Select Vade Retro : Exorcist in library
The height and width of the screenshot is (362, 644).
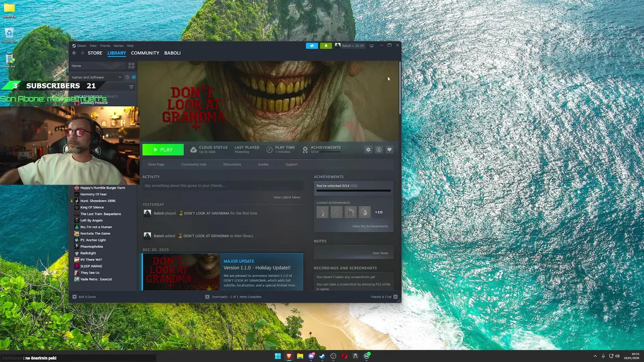96,279
